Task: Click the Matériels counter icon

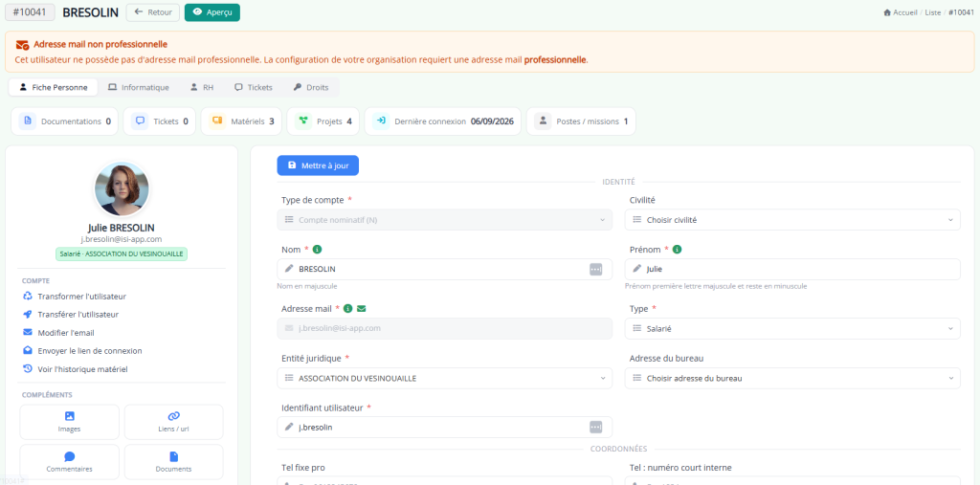Action: (x=216, y=121)
